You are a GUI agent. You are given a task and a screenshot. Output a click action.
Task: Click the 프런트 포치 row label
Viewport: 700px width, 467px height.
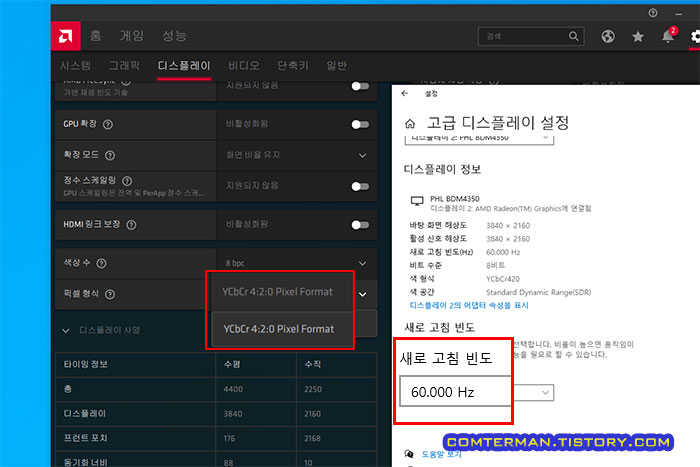pyautogui.click(x=85, y=438)
